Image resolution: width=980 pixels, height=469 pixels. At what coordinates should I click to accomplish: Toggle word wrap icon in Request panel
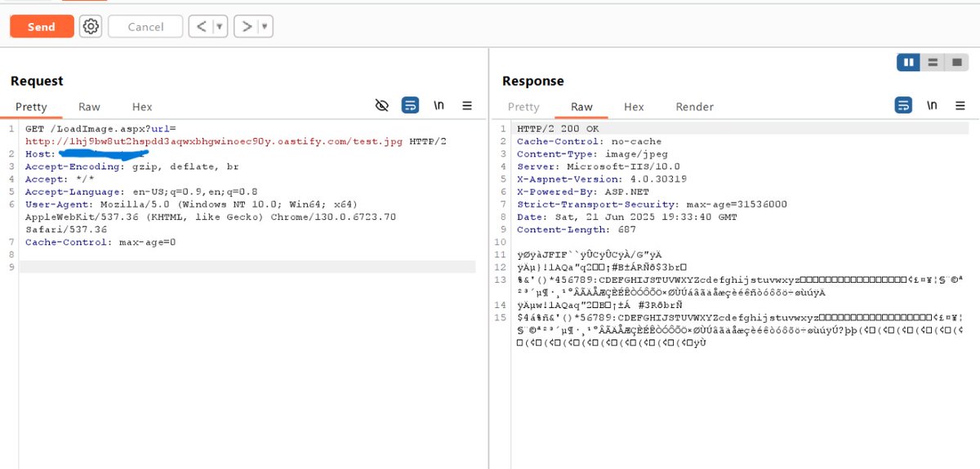(x=410, y=105)
